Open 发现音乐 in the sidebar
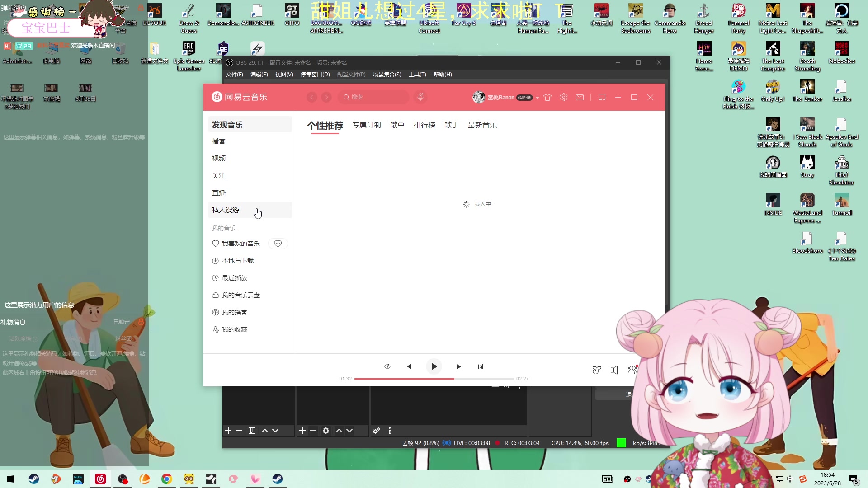Image resolution: width=868 pixels, height=488 pixels. point(250,125)
